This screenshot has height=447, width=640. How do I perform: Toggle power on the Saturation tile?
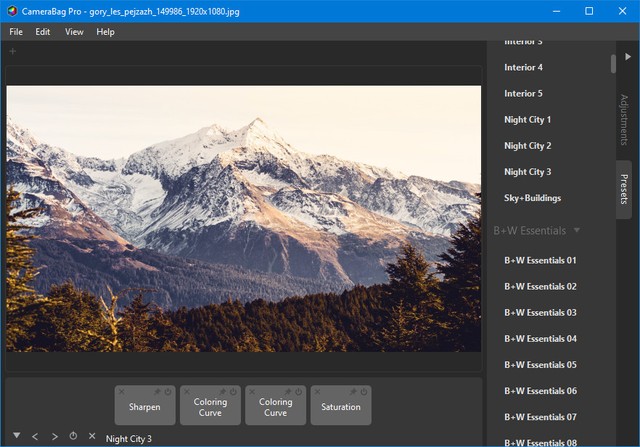[x=365, y=391]
